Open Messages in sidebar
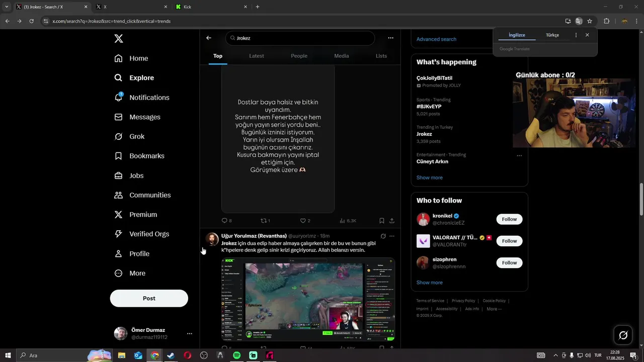The image size is (644, 362). [x=137, y=117]
